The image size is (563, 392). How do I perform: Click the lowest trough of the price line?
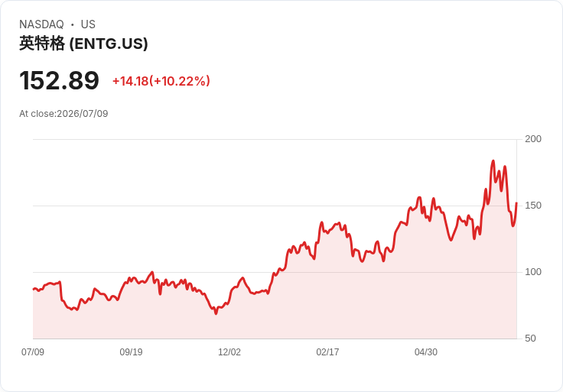click(x=216, y=314)
